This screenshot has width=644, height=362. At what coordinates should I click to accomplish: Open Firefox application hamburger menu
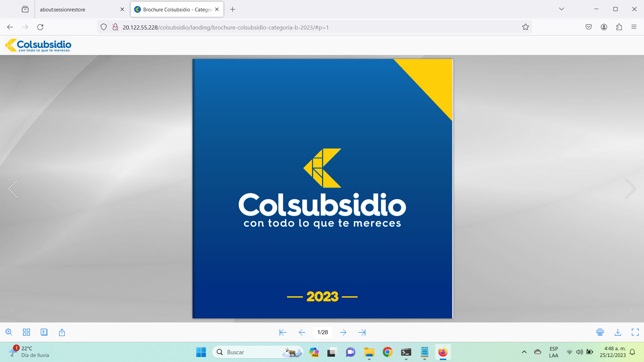[x=634, y=27]
